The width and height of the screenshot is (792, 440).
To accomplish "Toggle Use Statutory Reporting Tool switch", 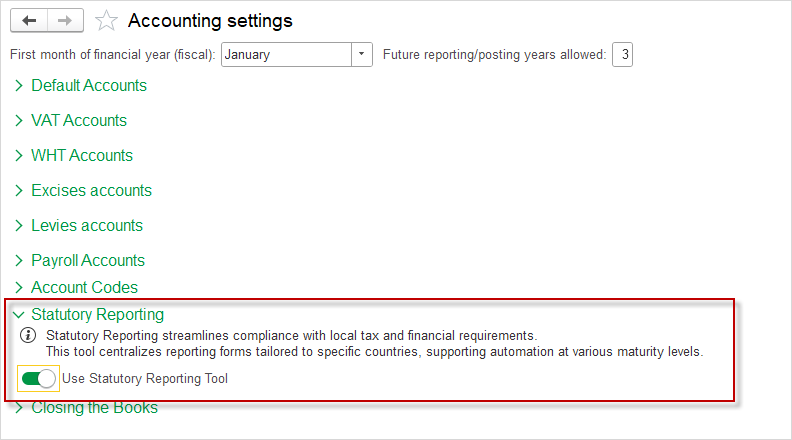I will point(38,379).
